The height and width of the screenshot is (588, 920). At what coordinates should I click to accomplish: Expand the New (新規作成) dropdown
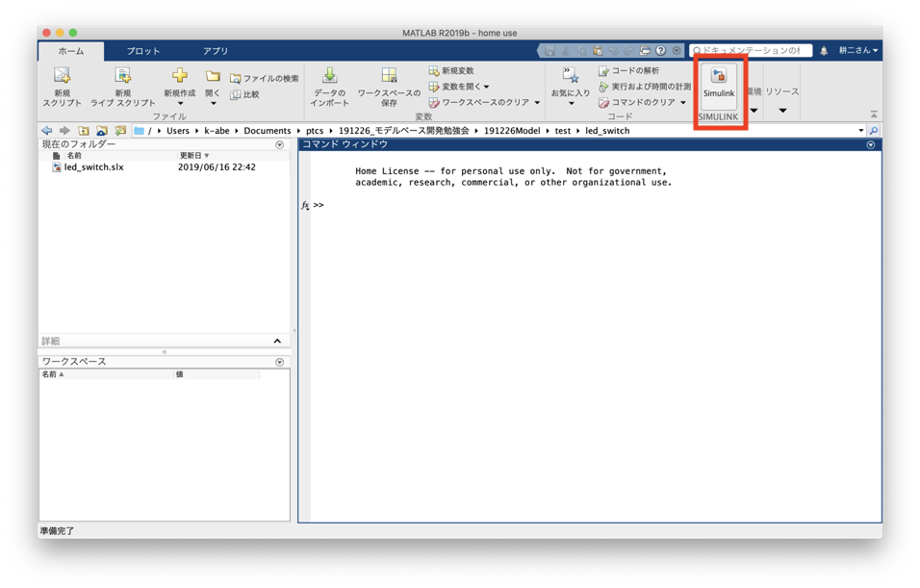180,104
